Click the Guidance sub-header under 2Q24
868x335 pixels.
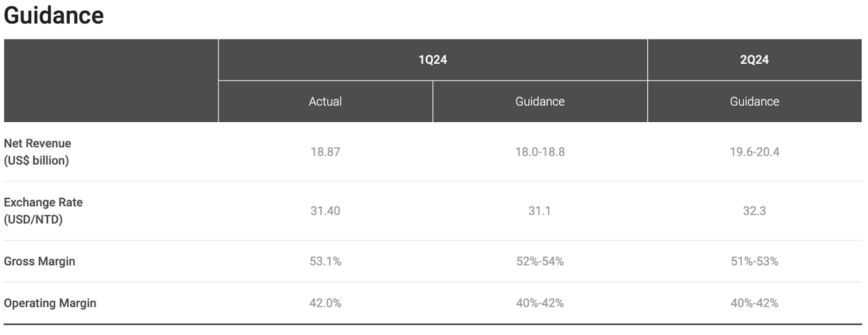755,102
